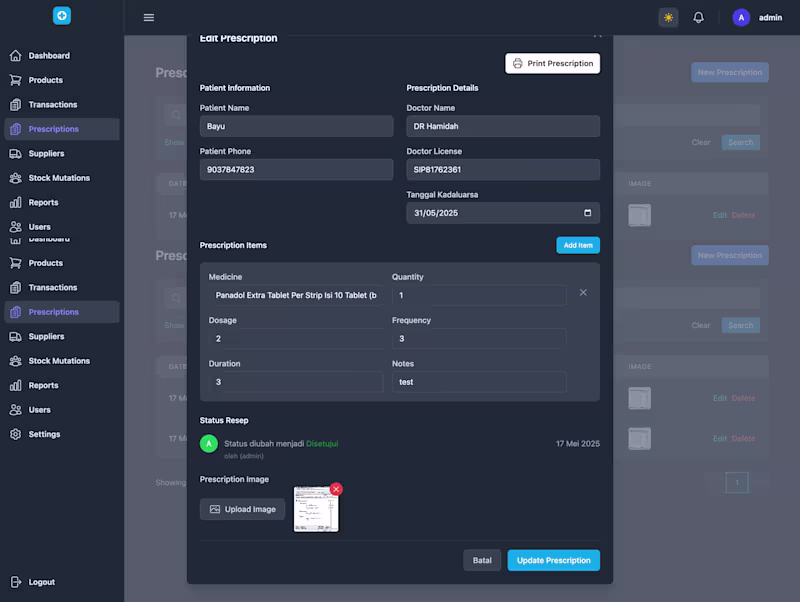This screenshot has width=800, height=602.
Task: Open the uploaded prescription image thumbnail
Action: point(316,509)
